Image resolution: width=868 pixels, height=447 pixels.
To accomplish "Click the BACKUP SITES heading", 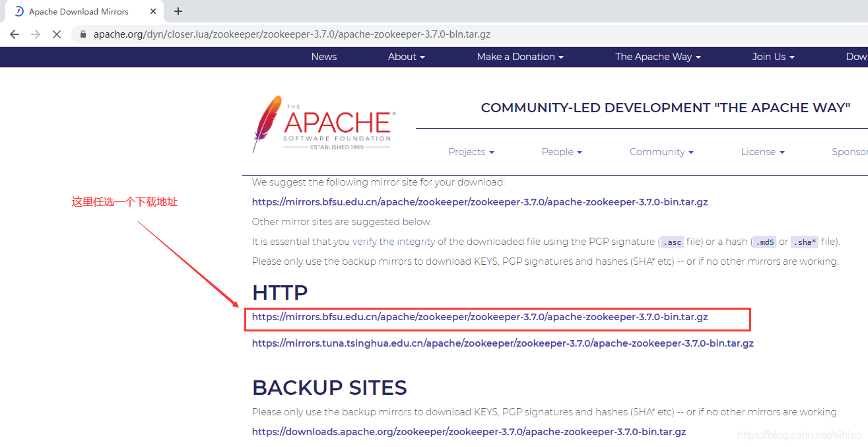I will (329, 388).
